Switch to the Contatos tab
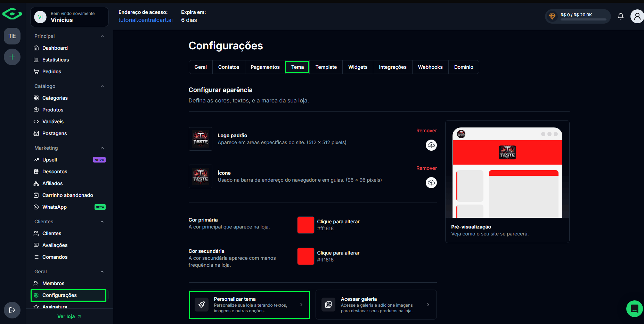644x324 pixels. tap(229, 67)
